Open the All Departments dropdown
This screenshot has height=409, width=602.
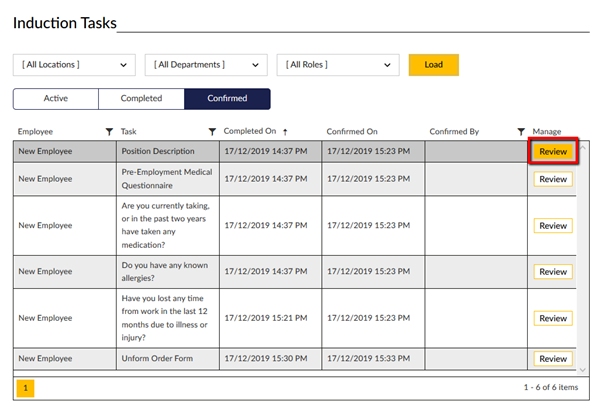pos(206,65)
